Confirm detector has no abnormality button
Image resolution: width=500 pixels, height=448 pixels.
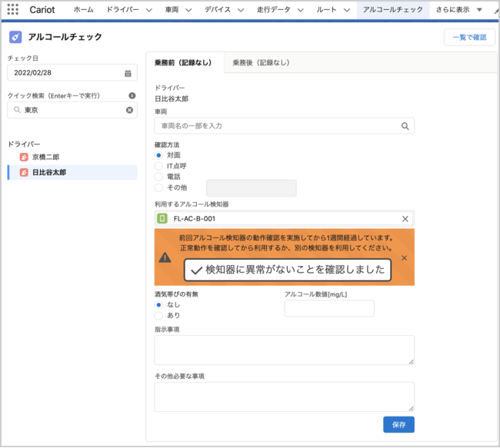287,270
